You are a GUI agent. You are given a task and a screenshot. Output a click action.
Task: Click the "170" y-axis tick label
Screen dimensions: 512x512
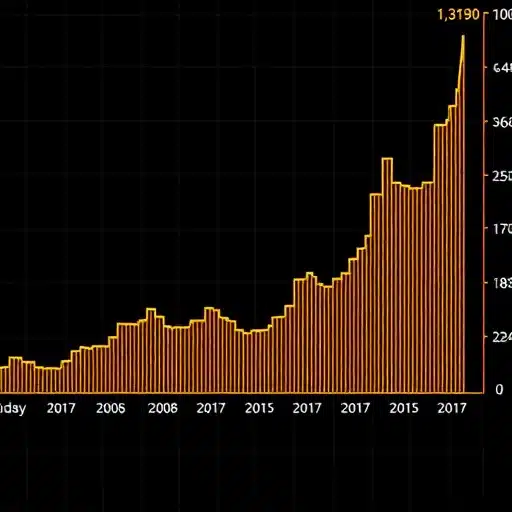503,229
